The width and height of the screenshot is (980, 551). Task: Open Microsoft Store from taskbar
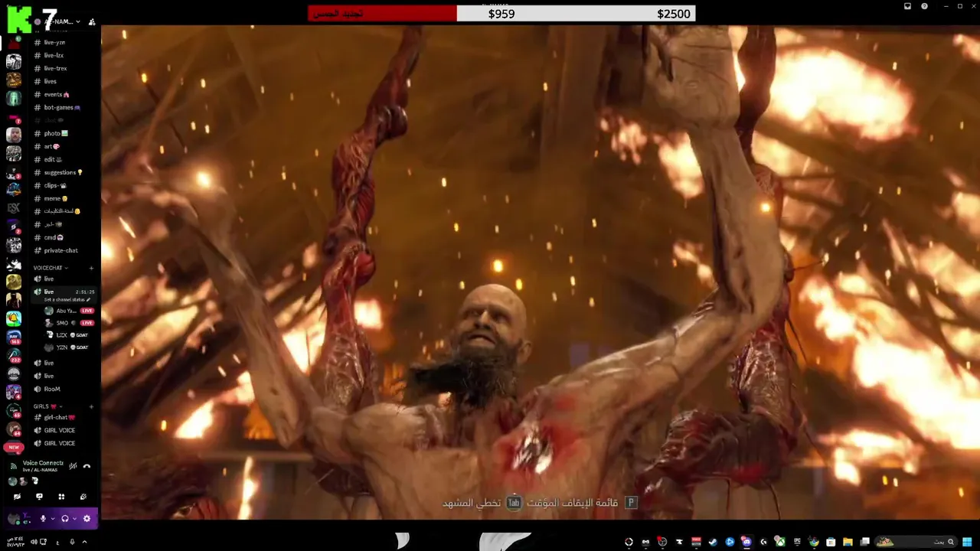click(x=831, y=542)
